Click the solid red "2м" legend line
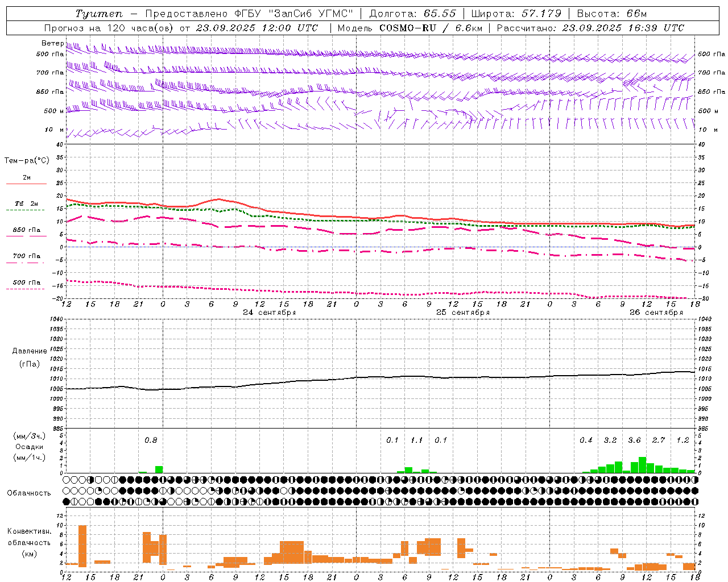This screenshot has width=728, height=582. pos(26,184)
